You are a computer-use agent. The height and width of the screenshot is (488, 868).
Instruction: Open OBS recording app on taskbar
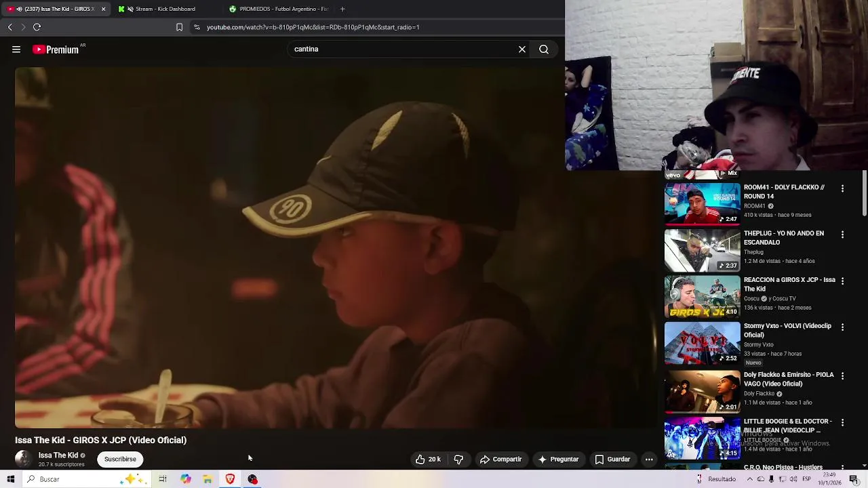tap(252, 479)
